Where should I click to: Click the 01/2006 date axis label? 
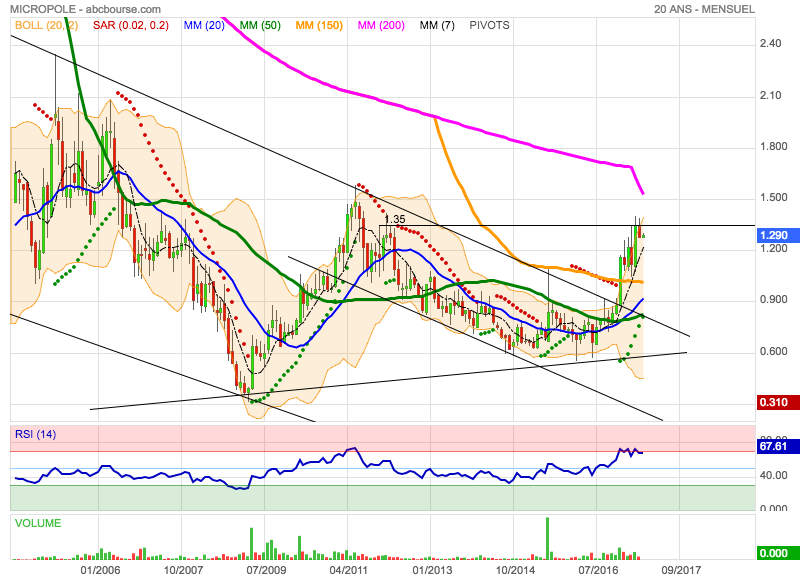(101, 570)
